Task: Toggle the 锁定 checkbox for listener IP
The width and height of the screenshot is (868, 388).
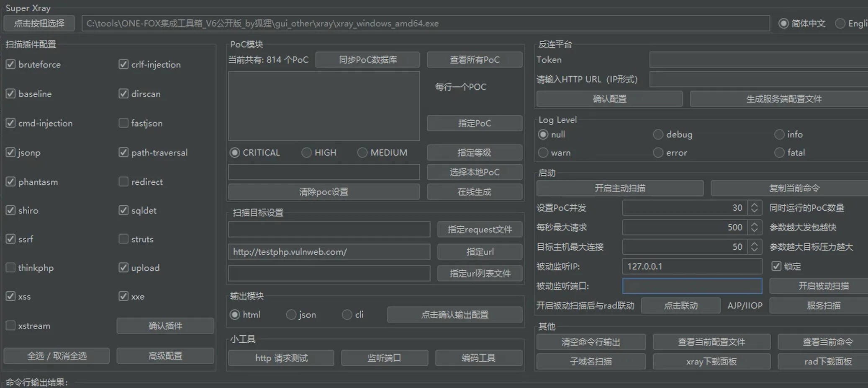Action: [x=776, y=266]
